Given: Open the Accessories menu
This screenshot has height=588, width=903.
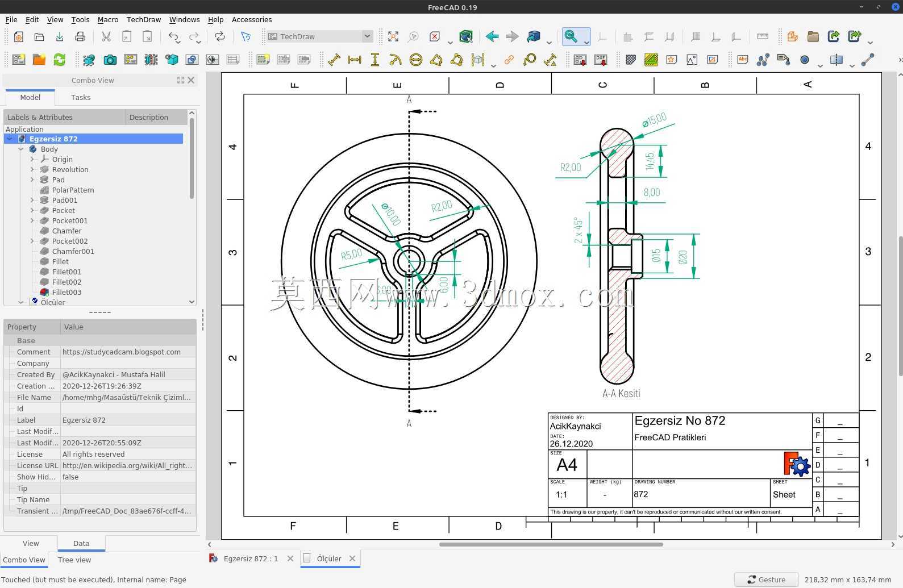Looking at the screenshot, I should (252, 20).
